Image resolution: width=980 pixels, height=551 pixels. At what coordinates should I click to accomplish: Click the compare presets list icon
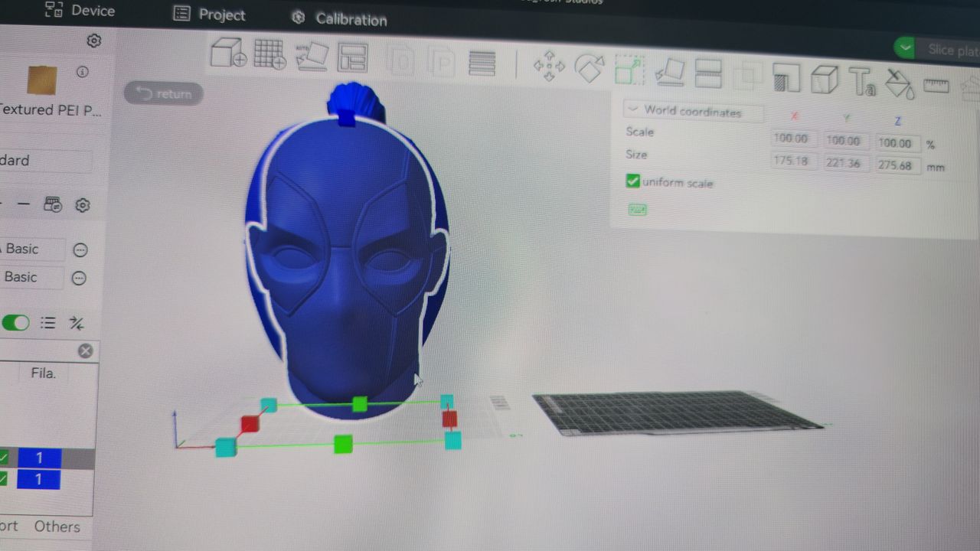pos(48,323)
